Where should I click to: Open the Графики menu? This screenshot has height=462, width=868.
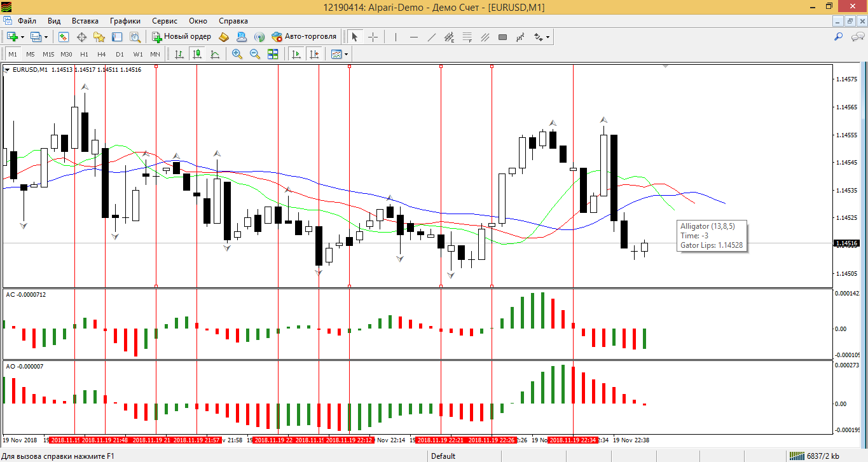point(125,21)
